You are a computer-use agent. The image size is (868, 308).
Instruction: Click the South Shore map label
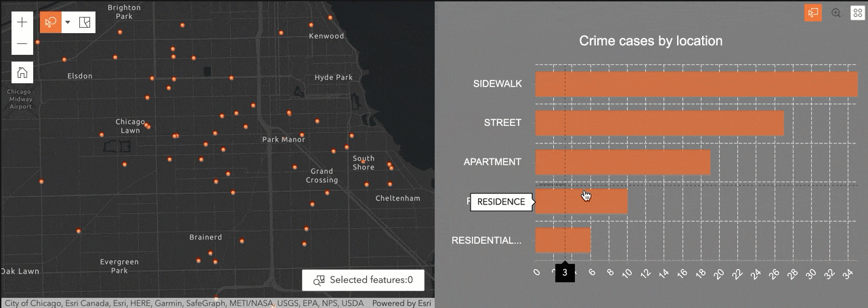(364, 162)
